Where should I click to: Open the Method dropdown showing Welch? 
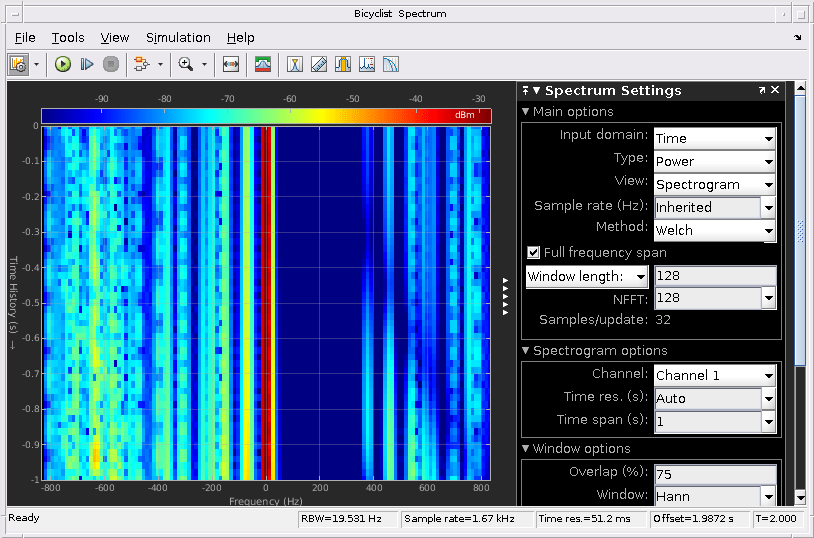point(714,230)
